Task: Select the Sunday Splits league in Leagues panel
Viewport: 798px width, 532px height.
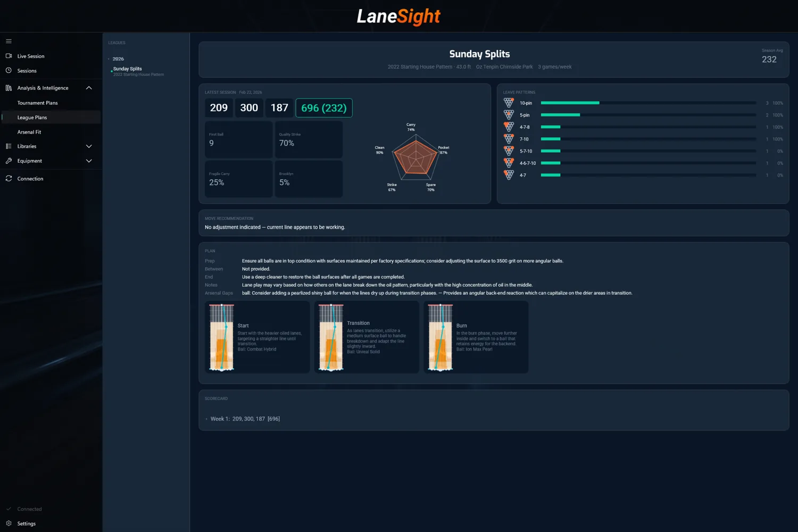Action: [127, 69]
